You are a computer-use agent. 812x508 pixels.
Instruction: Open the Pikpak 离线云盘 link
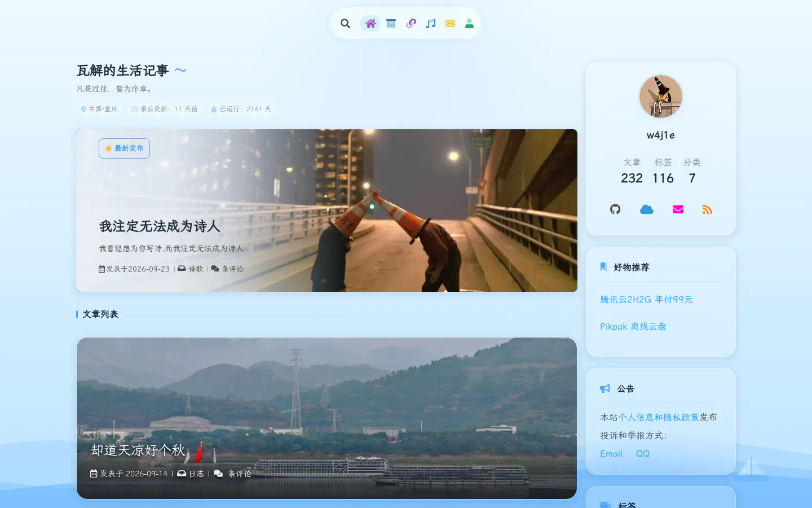pos(633,326)
